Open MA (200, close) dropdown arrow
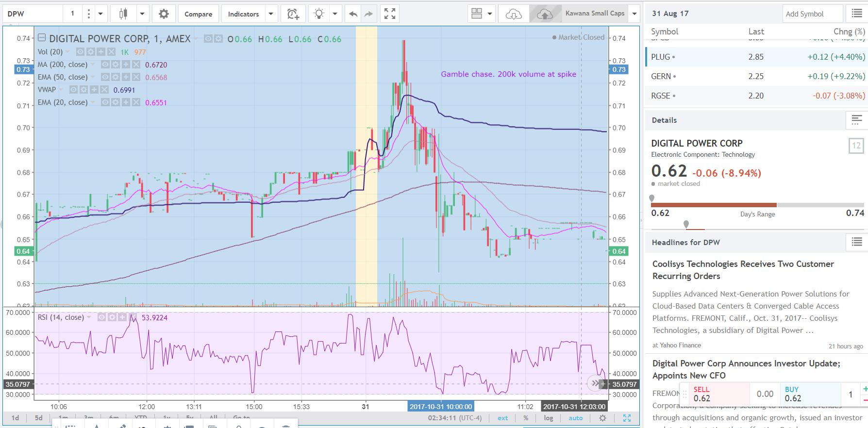The image size is (868, 428). pos(92,65)
